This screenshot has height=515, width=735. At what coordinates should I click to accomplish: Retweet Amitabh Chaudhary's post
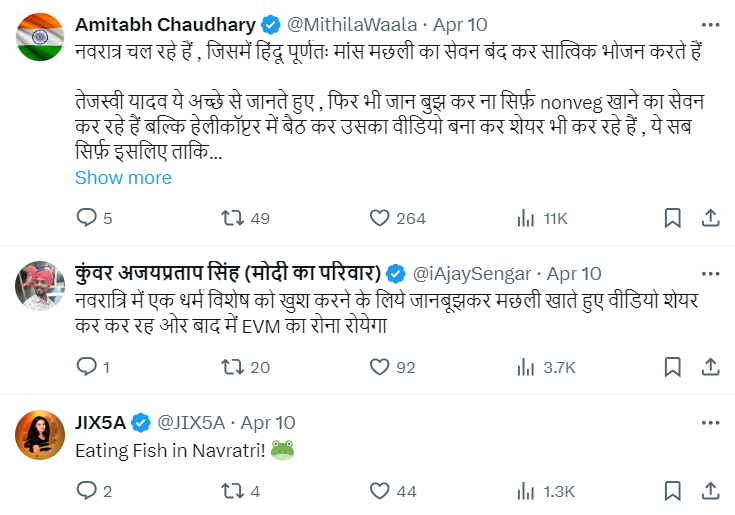(x=231, y=218)
